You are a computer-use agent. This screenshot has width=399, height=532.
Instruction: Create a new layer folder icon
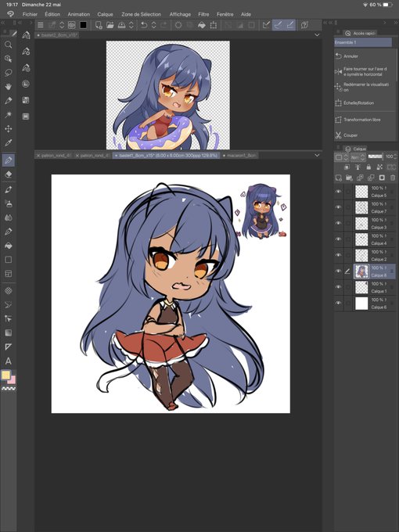click(349, 178)
